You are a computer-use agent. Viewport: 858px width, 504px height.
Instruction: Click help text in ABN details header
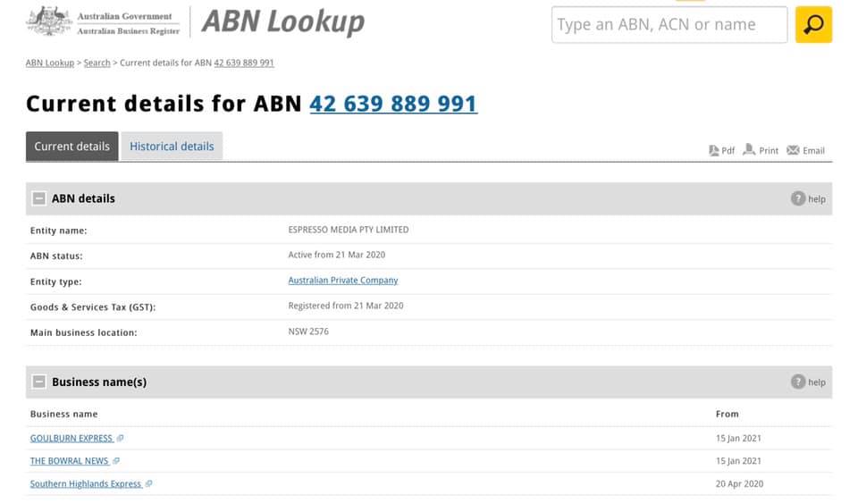[x=817, y=199]
